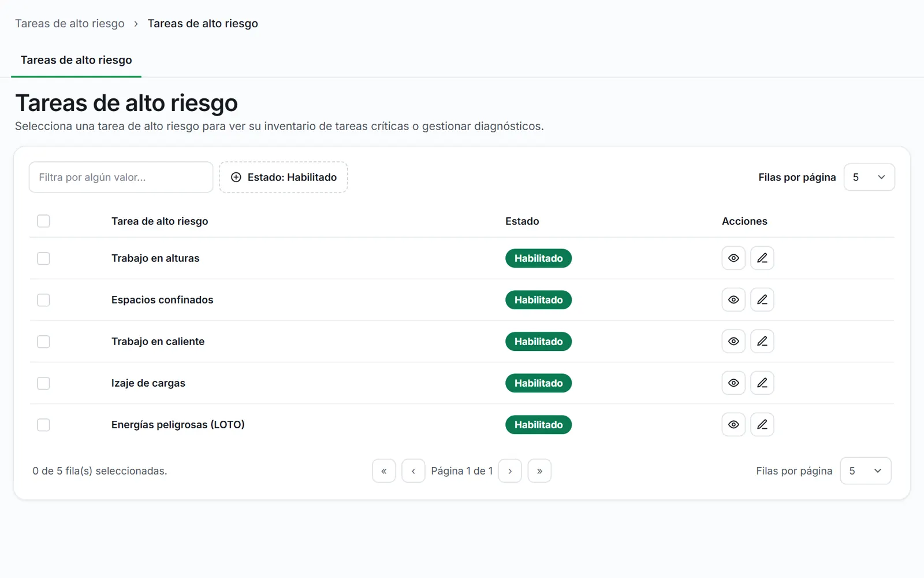Edit the Espacios confinados task

point(762,300)
